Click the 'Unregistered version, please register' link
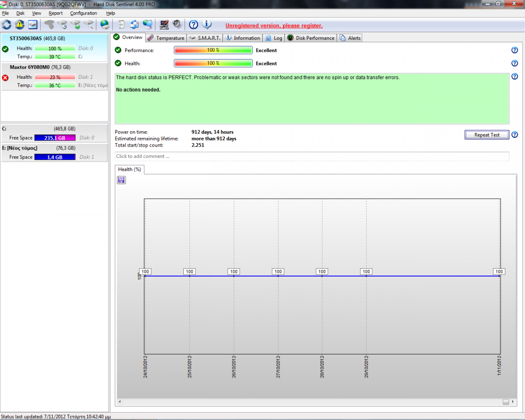The width and height of the screenshot is (525, 420). [x=274, y=26]
